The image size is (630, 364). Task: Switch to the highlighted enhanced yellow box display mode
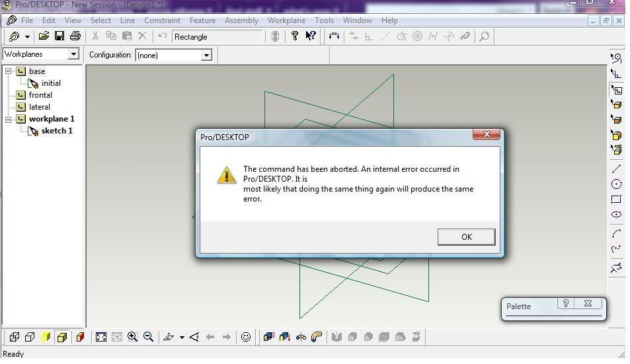tap(61, 337)
